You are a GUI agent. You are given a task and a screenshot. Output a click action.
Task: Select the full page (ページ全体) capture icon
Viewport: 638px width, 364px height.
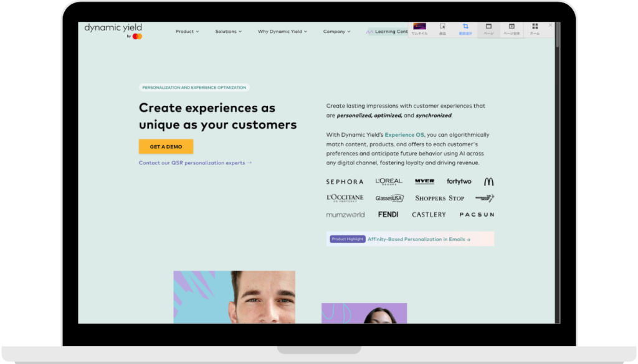(512, 29)
